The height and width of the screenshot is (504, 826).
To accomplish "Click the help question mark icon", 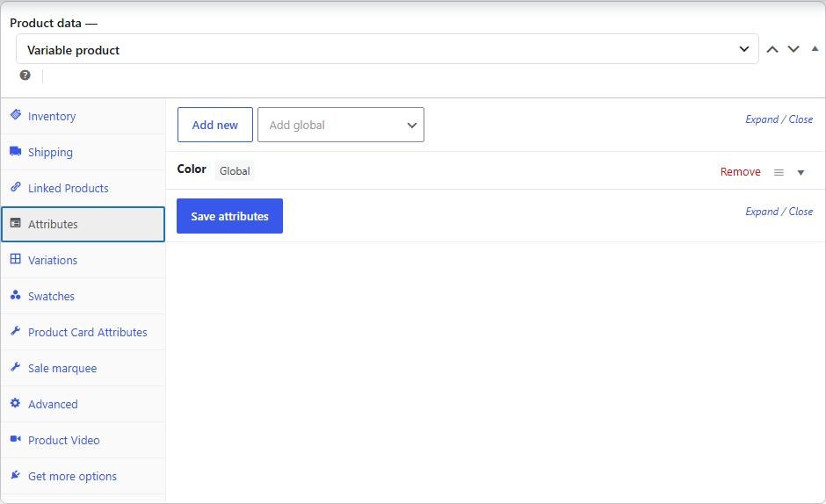I will 25,76.
